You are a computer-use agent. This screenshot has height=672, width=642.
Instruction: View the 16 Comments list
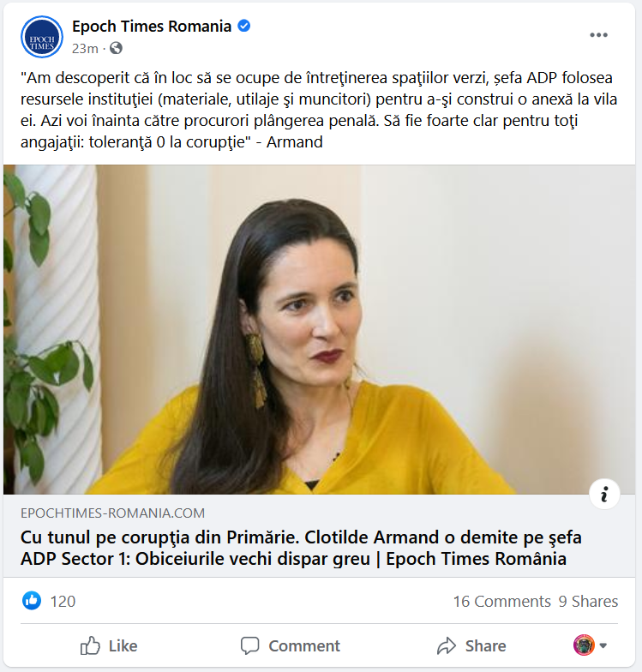pyautogui.click(x=502, y=602)
